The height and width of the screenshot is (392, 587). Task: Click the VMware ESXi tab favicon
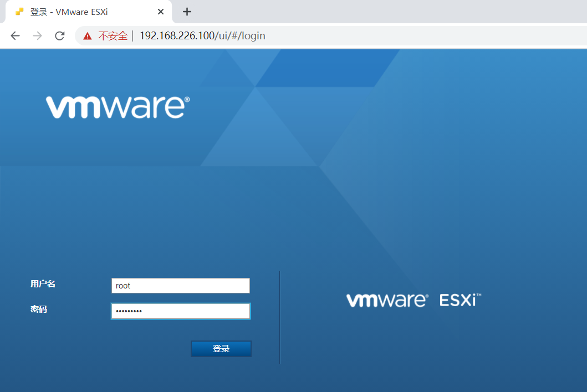pos(19,12)
